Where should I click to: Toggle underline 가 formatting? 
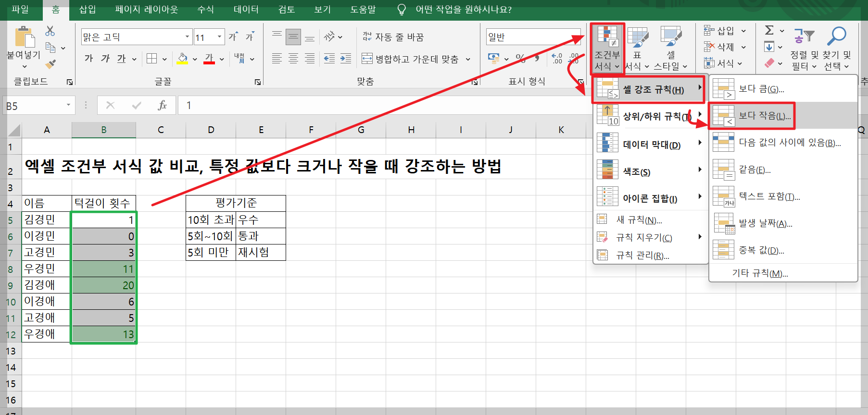[x=121, y=59]
